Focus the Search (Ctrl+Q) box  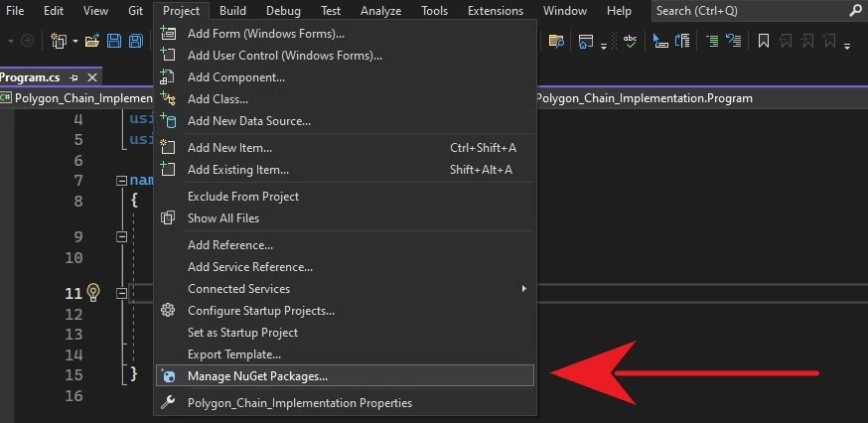(x=760, y=11)
